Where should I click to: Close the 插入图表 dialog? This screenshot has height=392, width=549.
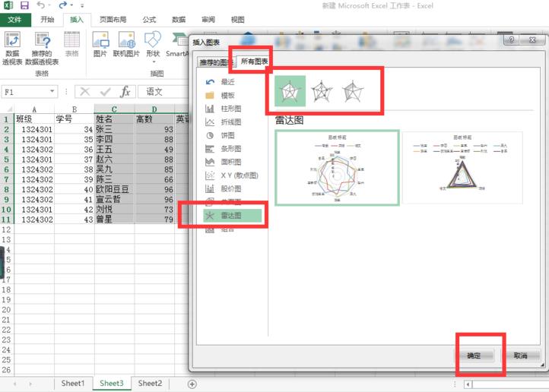pyautogui.click(x=532, y=40)
